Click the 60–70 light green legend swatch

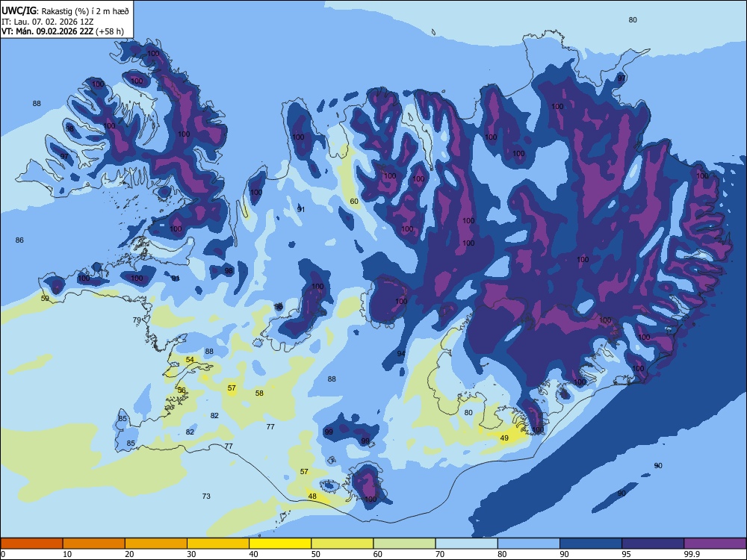pos(404,544)
